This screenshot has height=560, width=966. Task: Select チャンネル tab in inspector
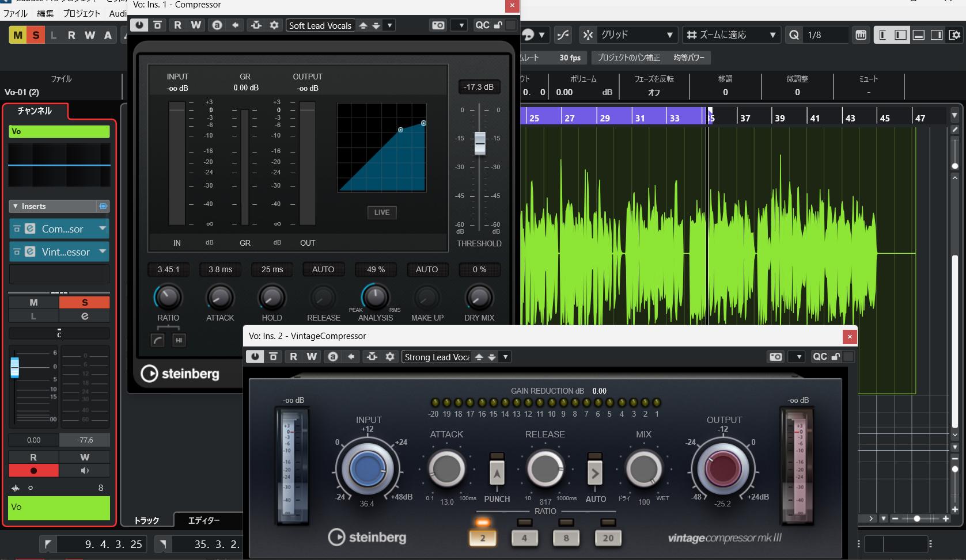tap(35, 111)
